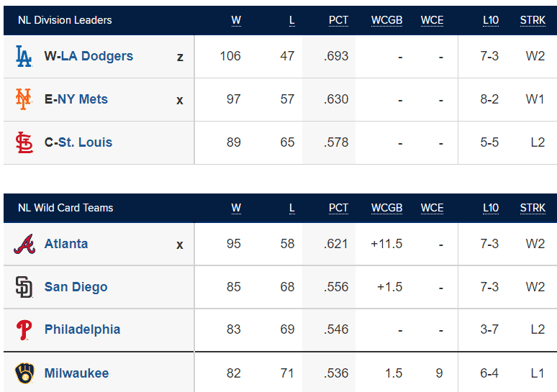Click the NY Mets team logo
This screenshot has height=392, width=557.
pyautogui.click(x=24, y=99)
